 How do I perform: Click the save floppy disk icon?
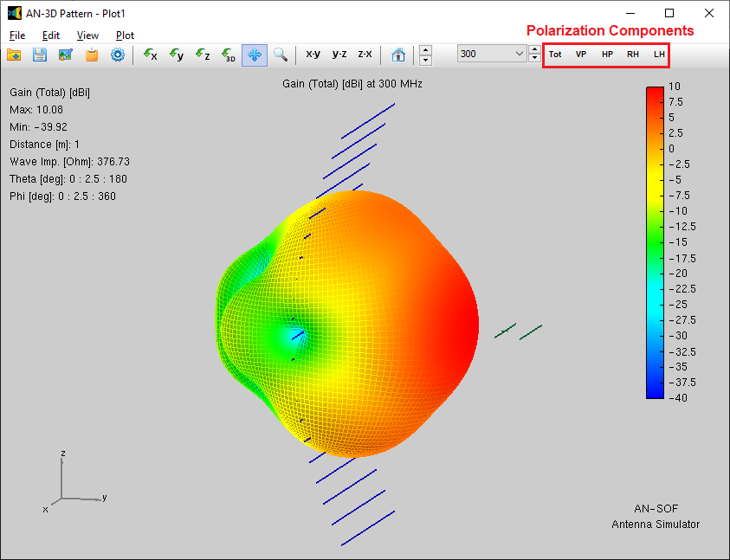[40, 55]
